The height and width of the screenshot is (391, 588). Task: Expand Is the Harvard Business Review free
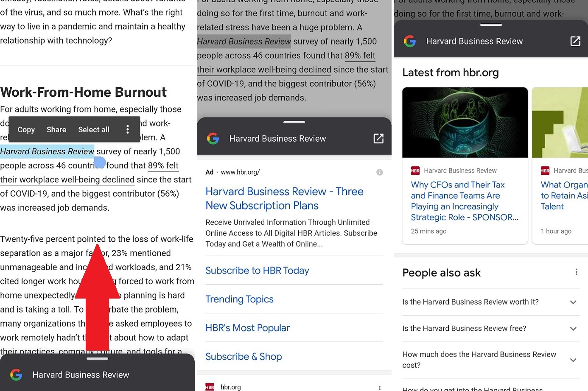click(491, 328)
